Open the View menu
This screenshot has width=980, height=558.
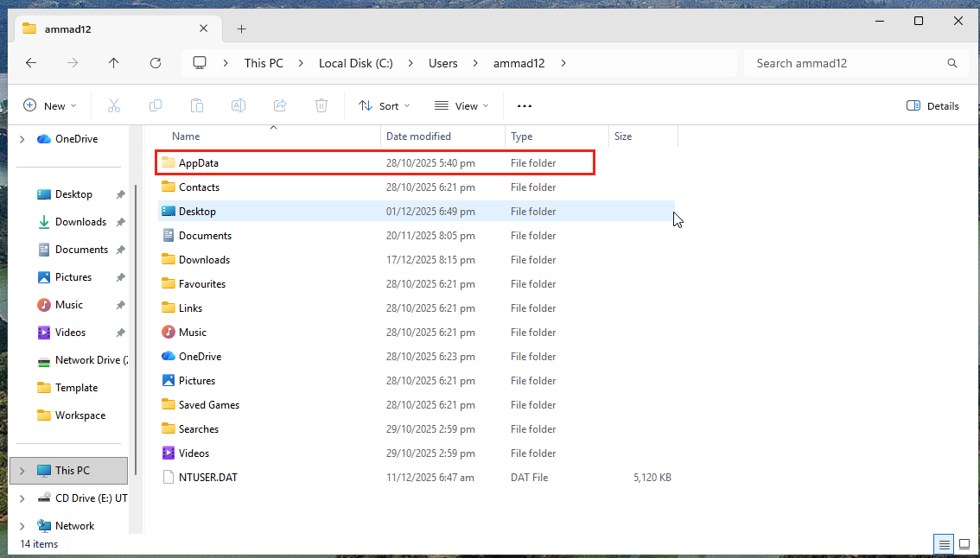tap(461, 105)
